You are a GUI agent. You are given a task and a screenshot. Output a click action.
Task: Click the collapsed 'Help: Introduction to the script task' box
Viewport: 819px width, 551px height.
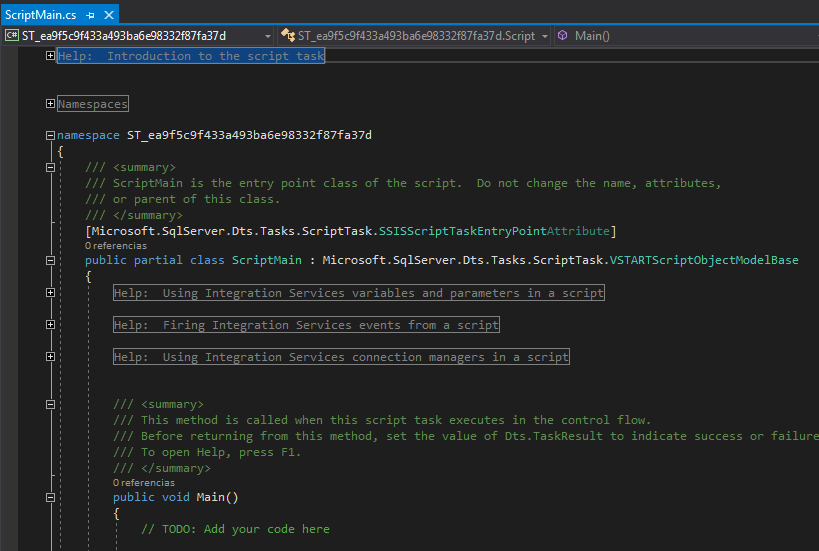[x=191, y=56]
